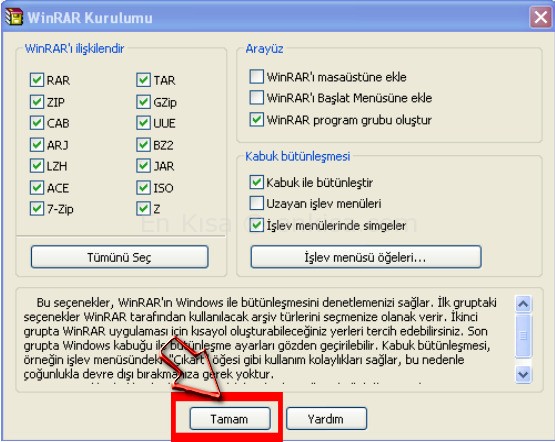Close the WinRAR Kurulumu dialog
The height and width of the screenshot is (442, 555).
point(540,17)
